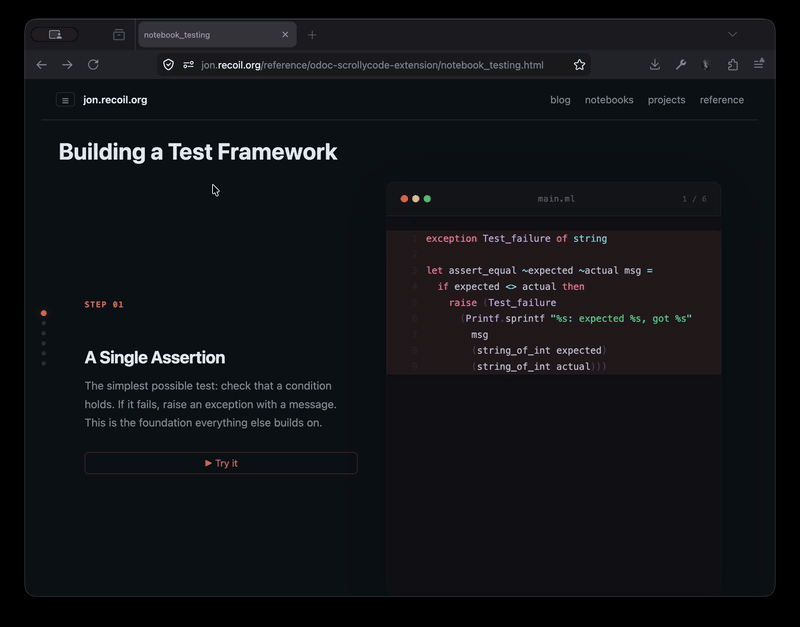The image size is (800, 627).
Task: Open site permissions settings icon
Action: click(188, 65)
